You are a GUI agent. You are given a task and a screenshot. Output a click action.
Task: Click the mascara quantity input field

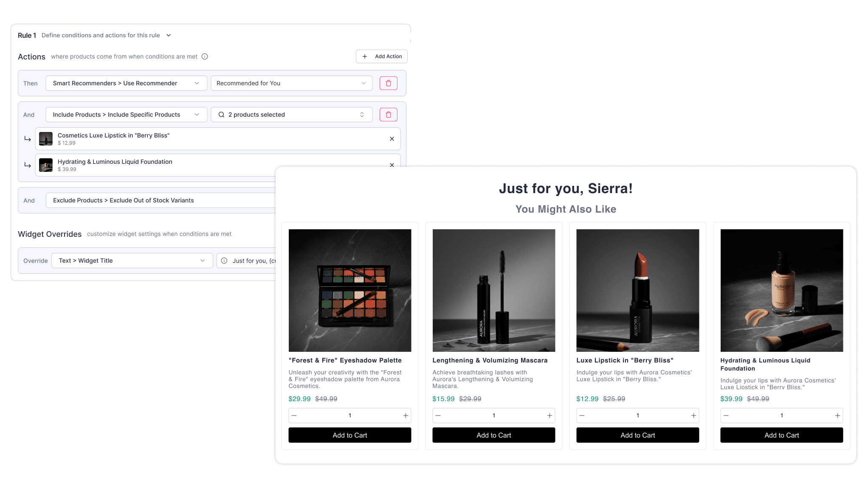(x=493, y=415)
